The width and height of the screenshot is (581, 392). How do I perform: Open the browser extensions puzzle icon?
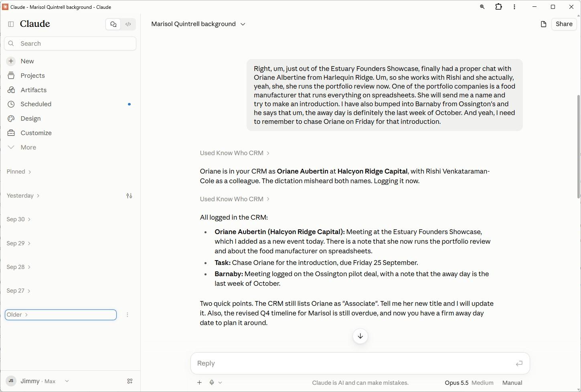click(499, 7)
